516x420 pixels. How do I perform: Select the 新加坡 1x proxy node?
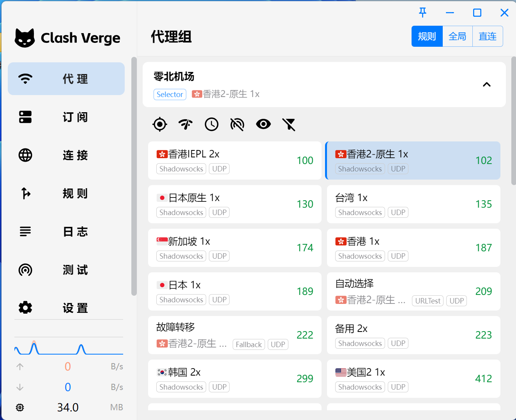(x=235, y=248)
